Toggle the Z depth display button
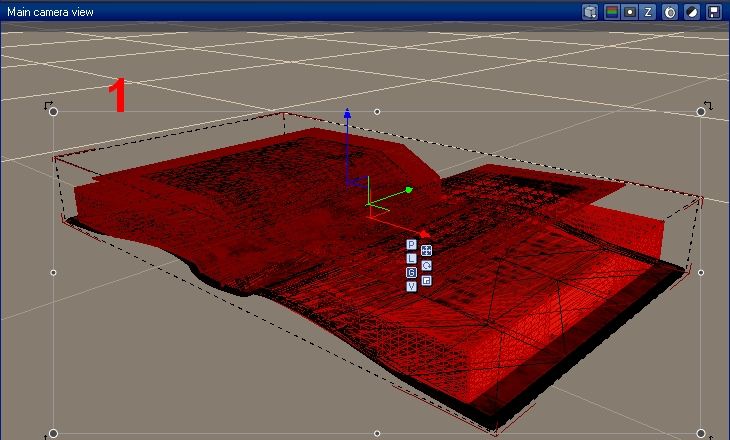Viewport: 730px width, 440px height. coord(648,12)
